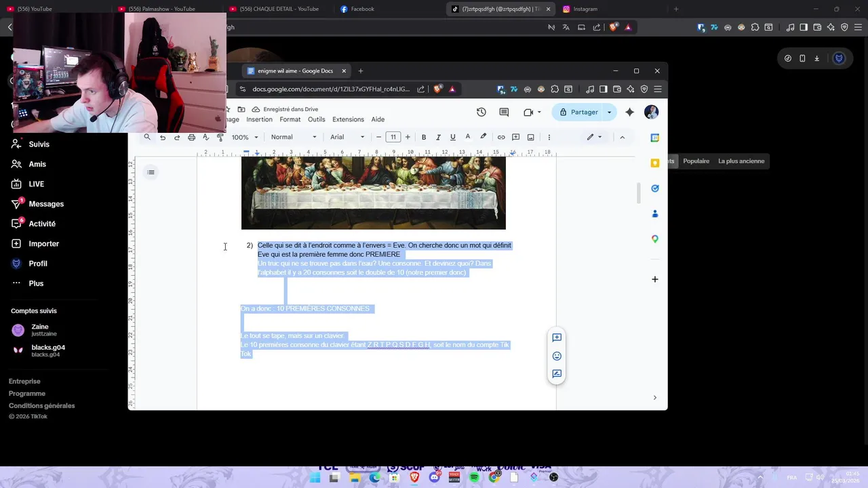Open the Gemini sparkle assistant in Docs

coord(630,112)
